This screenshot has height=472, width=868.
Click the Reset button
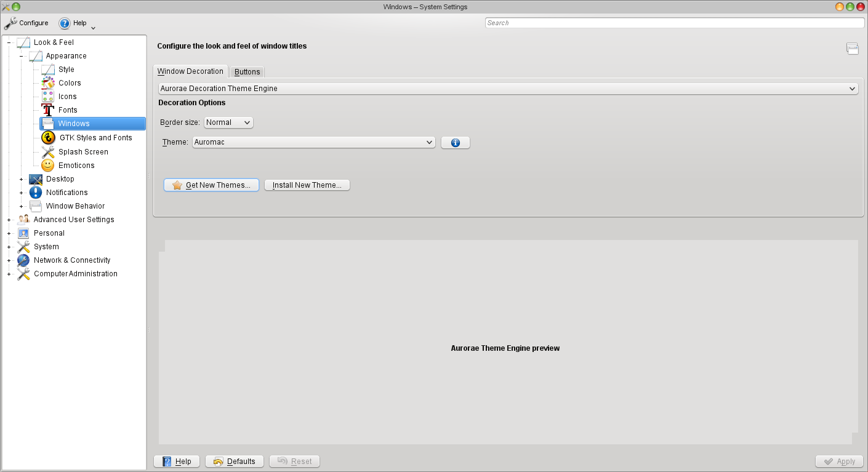tap(294, 462)
